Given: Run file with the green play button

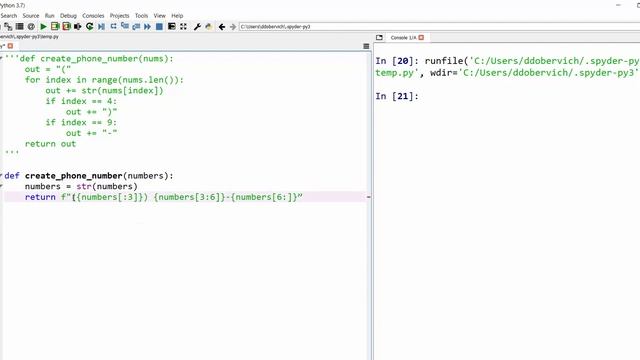Looking at the screenshot, I should pos(43,27).
